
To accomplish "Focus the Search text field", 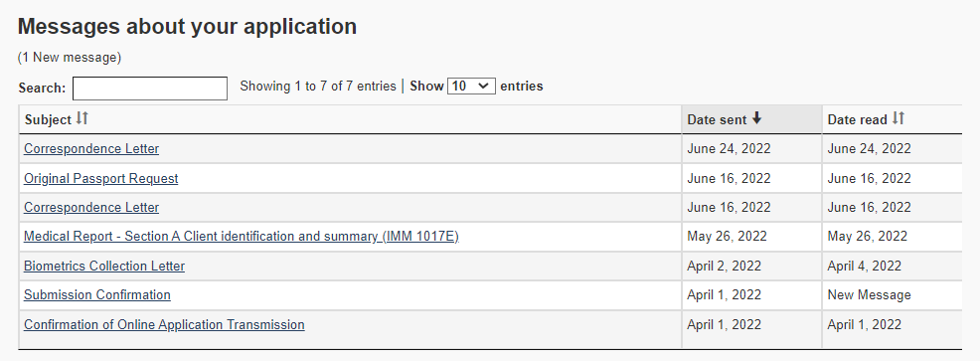I will 150,89.
